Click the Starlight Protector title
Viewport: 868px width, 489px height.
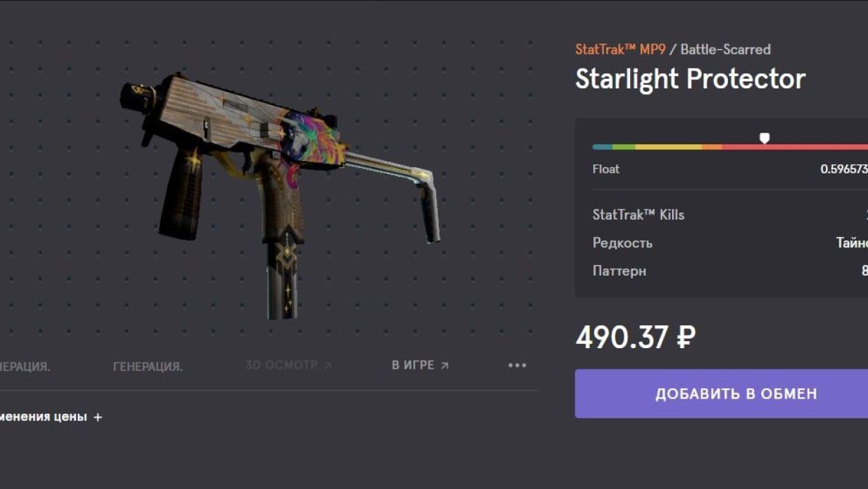click(x=690, y=79)
